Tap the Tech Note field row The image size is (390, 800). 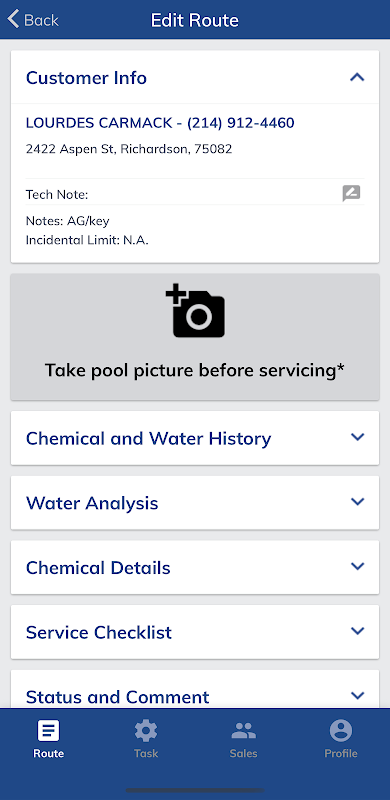[195, 194]
